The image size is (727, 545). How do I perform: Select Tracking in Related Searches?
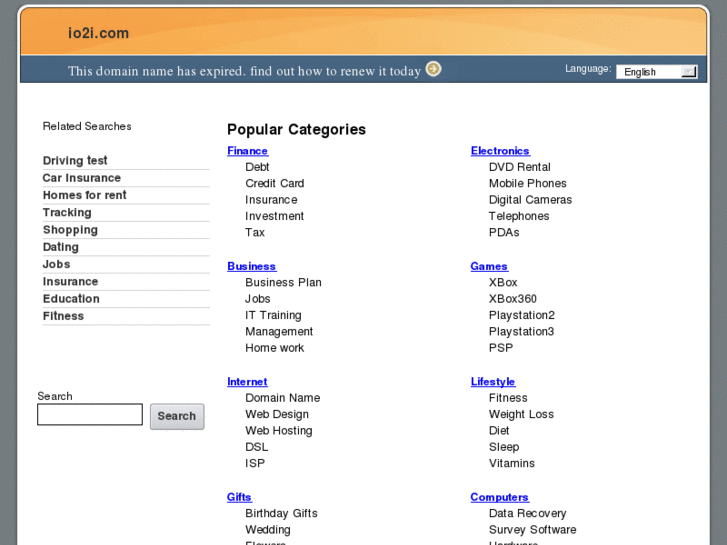(x=67, y=212)
